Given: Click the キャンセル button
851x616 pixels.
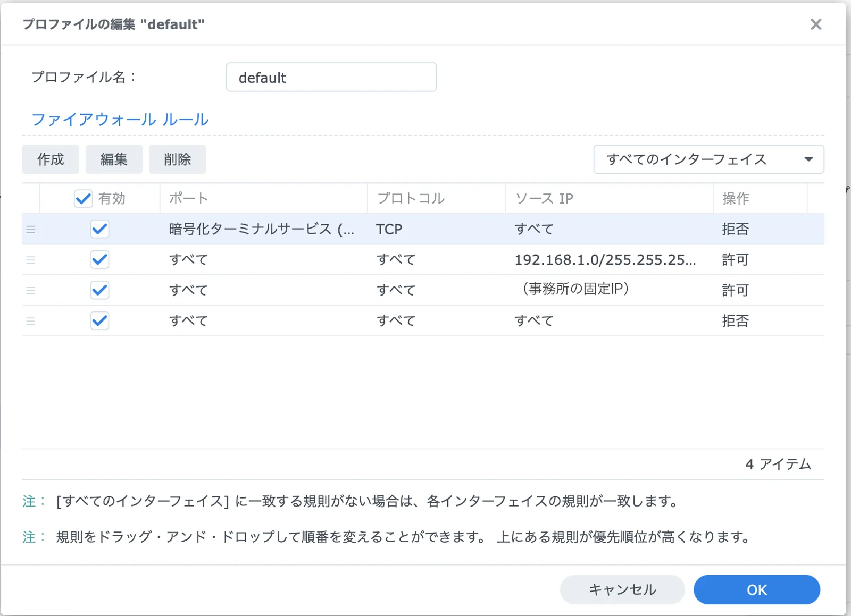Looking at the screenshot, I should [622, 589].
